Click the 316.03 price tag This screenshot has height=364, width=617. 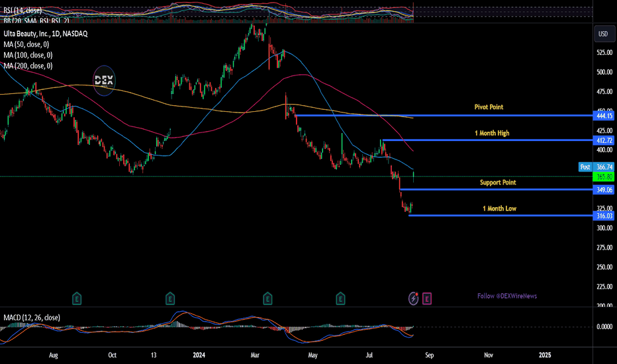[604, 216]
